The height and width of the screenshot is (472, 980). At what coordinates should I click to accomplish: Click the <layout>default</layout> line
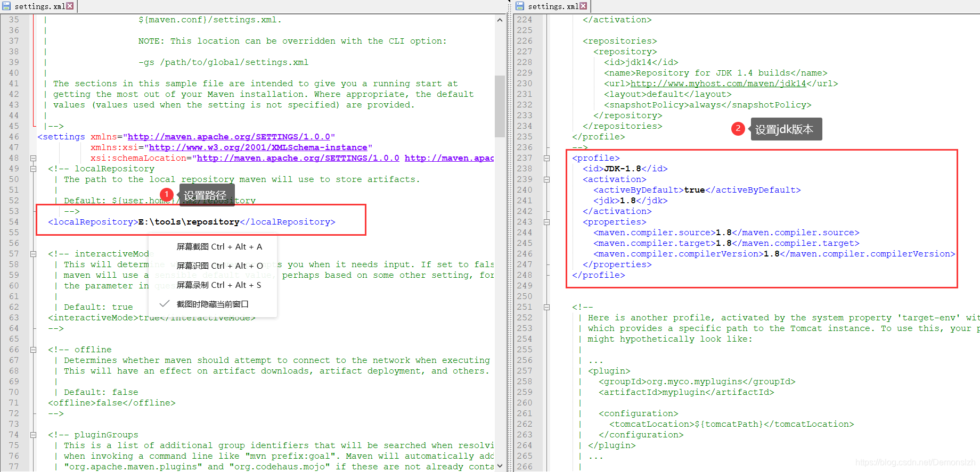pyautogui.click(x=668, y=94)
